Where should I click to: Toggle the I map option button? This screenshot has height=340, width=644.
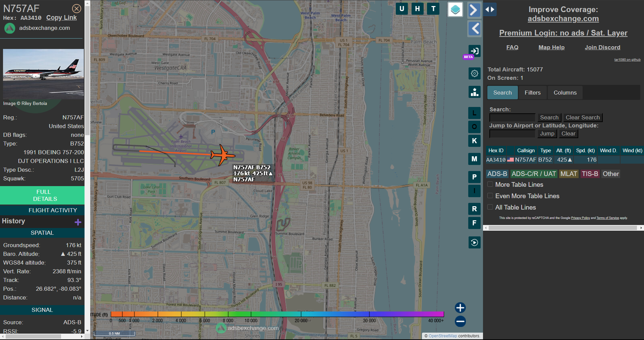coord(474,191)
